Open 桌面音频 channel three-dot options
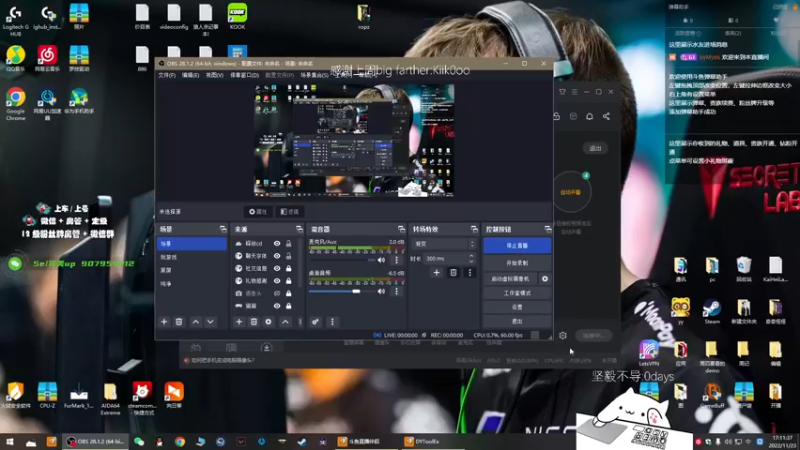 point(396,291)
